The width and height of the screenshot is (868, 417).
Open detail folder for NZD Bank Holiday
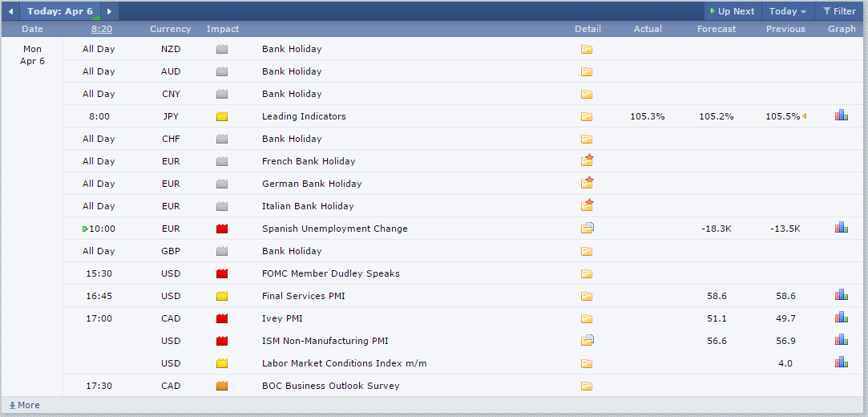pyautogui.click(x=587, y=49)
